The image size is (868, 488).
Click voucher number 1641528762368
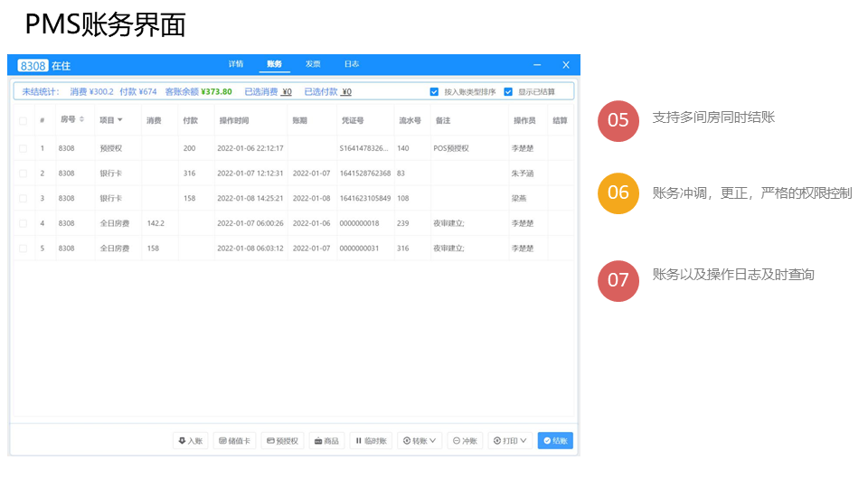click(365, 174)
